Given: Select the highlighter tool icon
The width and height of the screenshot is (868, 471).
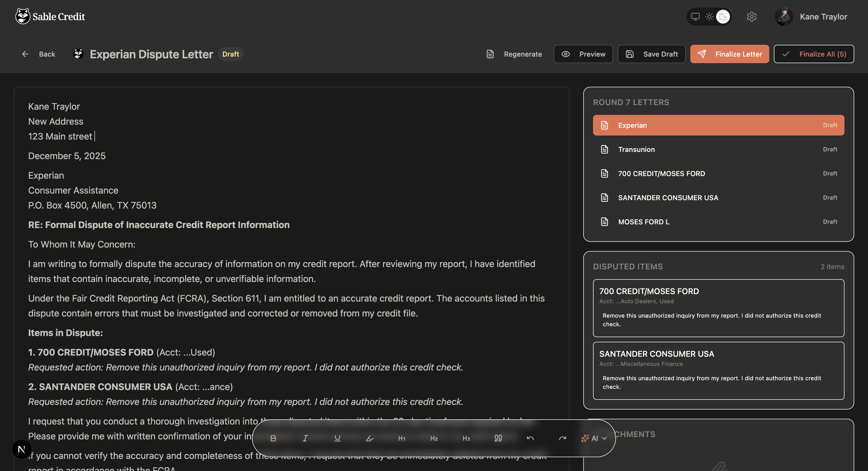Looking at the screenshot, I should point(370,438).
